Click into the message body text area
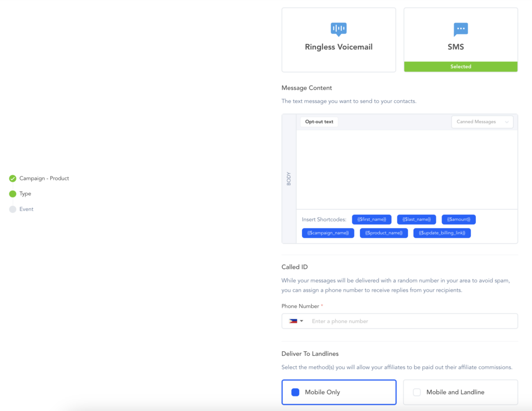The height and width of the screenshot is (411, 532). [407, 169]
